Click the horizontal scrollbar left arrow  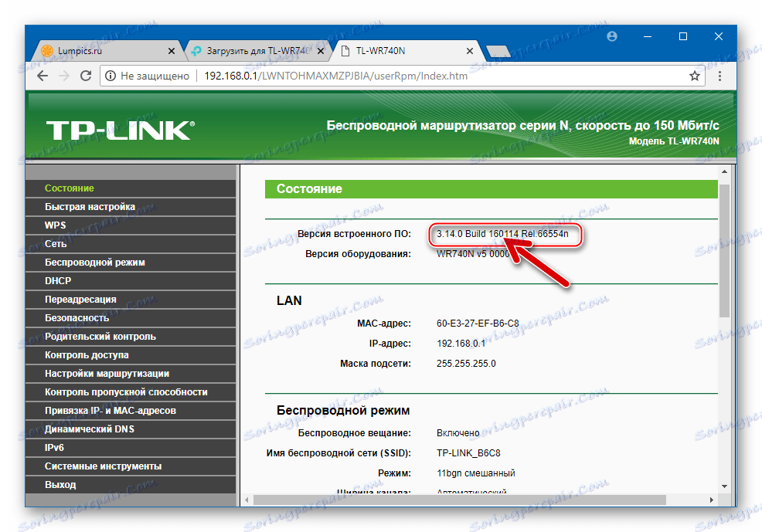click(247, 500)
